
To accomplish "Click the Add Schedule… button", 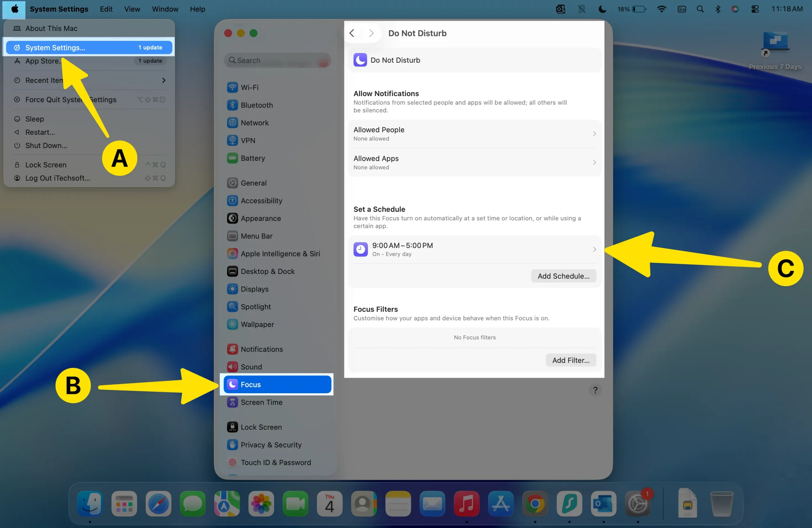I will [563, 276].
